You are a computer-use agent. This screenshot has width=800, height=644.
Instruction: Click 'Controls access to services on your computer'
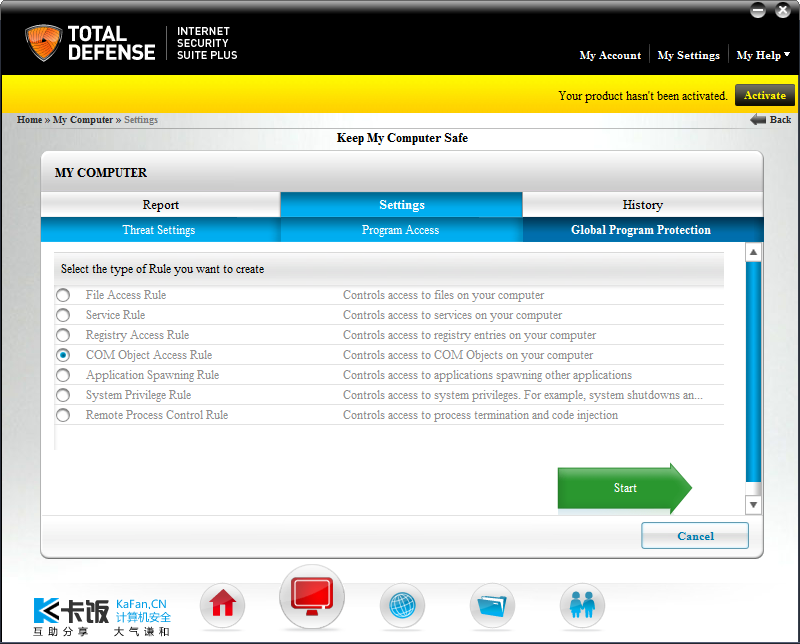(x=453, y=315)
